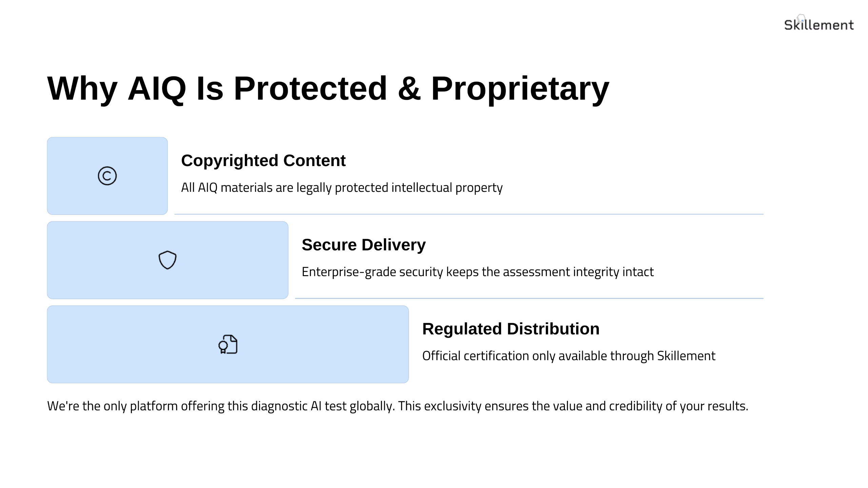Click the copyright symbol icon
868x488 pixels.
coord(107,176)
